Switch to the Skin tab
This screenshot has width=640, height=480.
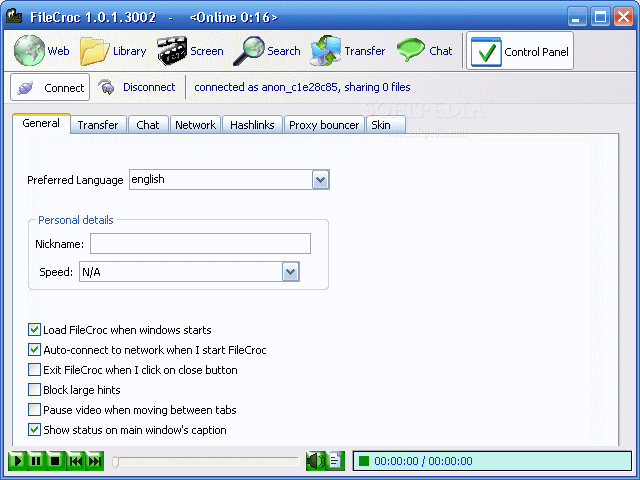[386, 125]
